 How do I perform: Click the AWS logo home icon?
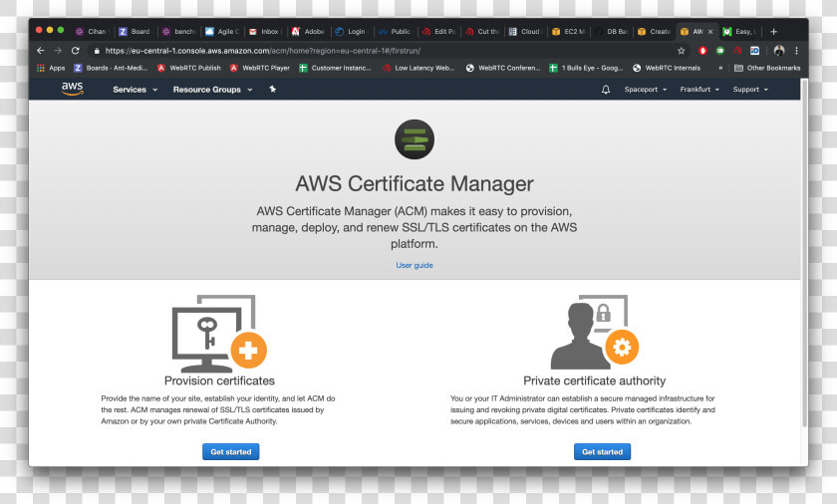pos(72,89)
